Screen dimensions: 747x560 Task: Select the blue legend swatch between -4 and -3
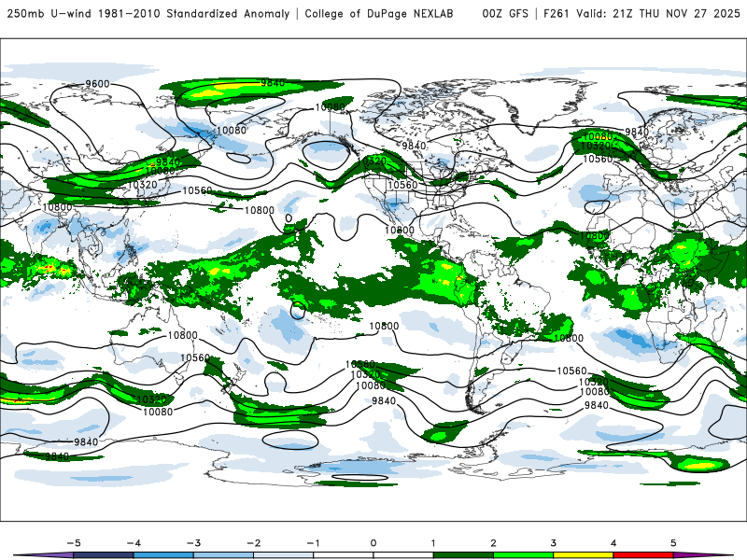click(163, 555)
